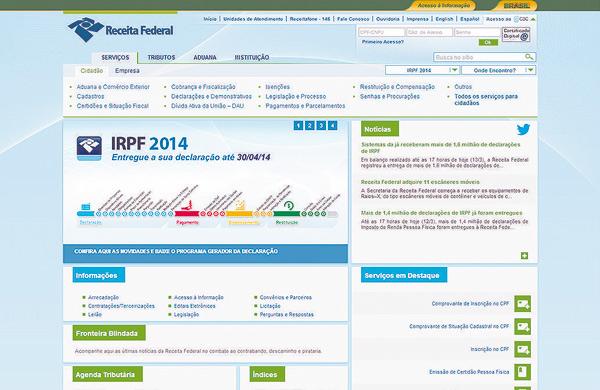
Task: Select the Empresa sub-tab
Action: (127, 71)
